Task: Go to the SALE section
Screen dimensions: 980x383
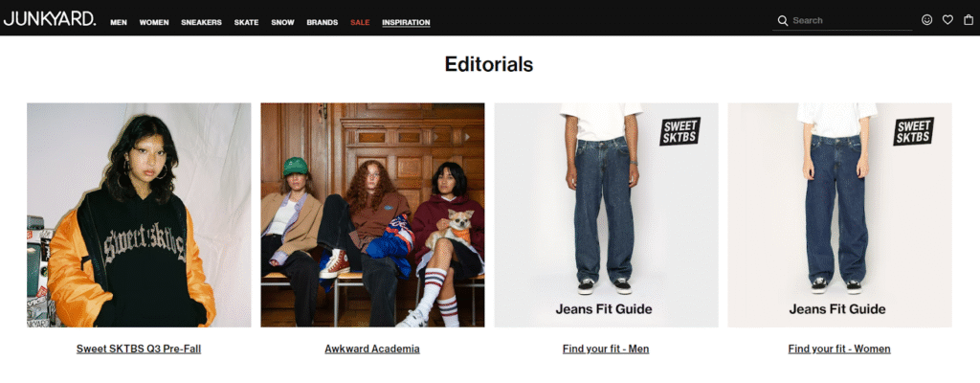Action: coord(360,23)
